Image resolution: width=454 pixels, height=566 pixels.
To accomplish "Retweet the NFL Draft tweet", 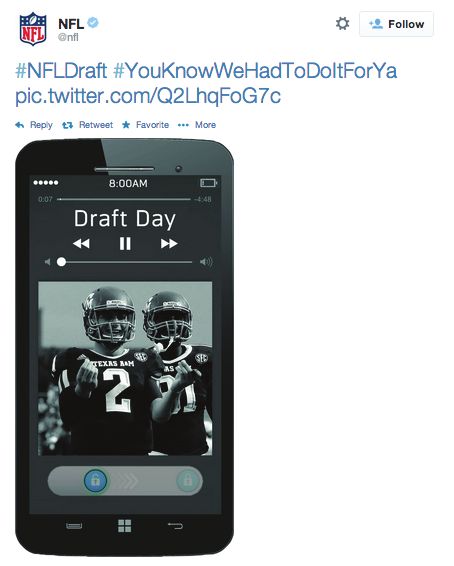I will pyautogui.click(x=87, y=125).
